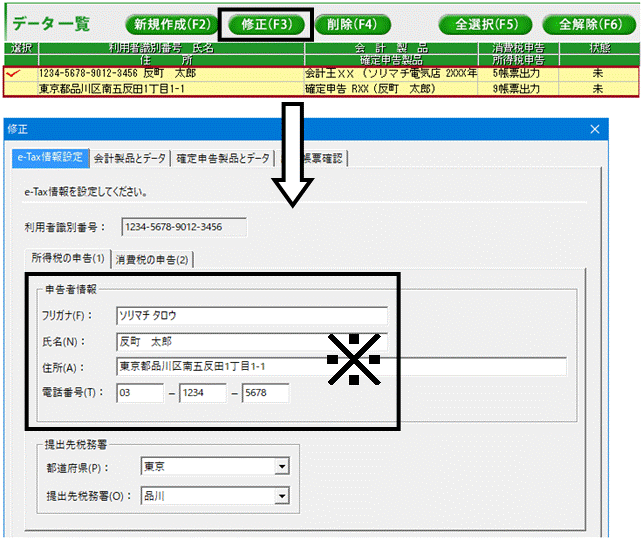The height and width of the screenshot is (540, 642).
Task: Close the 修正 dialog window
Action: (595, 129)
